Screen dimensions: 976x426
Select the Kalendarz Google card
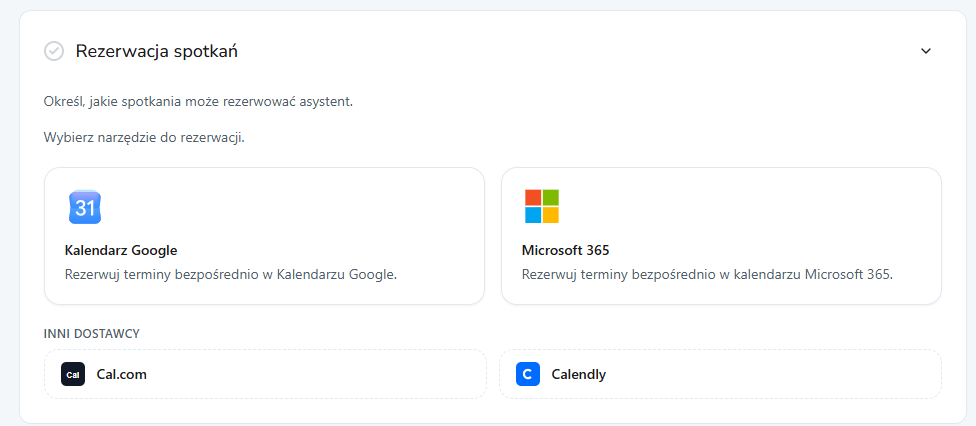tap(265, 236)
